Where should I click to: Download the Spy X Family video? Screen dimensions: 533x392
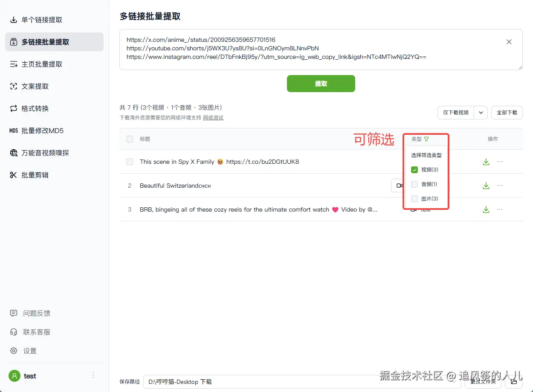point(486,162)
